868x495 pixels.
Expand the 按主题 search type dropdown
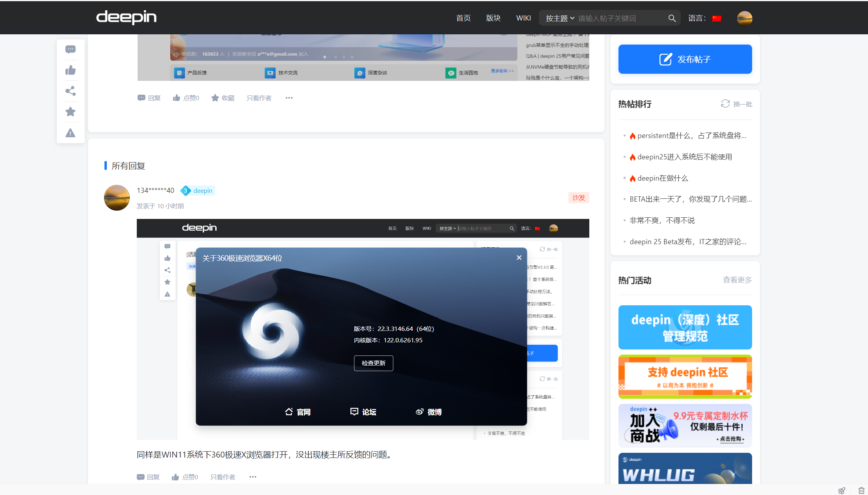pos(560,18)
